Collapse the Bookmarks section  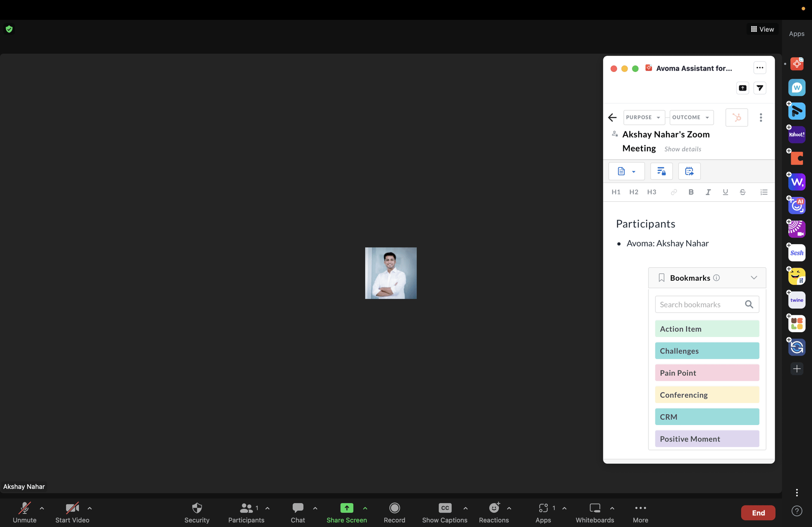(x=754, y=278)
